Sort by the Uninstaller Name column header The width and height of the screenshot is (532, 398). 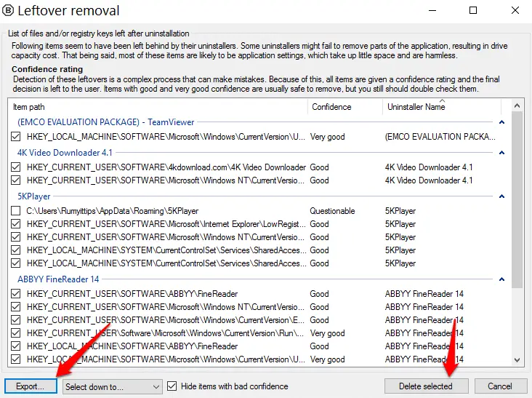(442, 107)
